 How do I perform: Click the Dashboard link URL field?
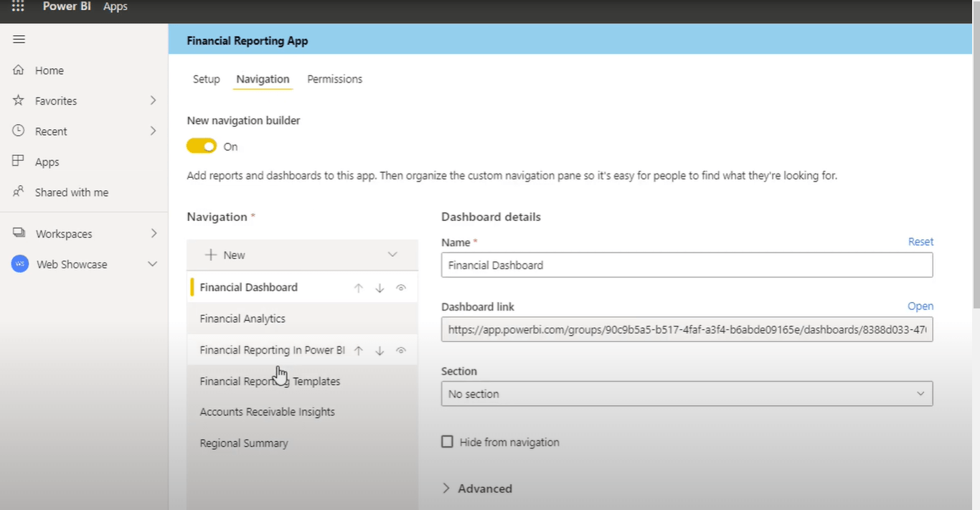pos(687,329)
